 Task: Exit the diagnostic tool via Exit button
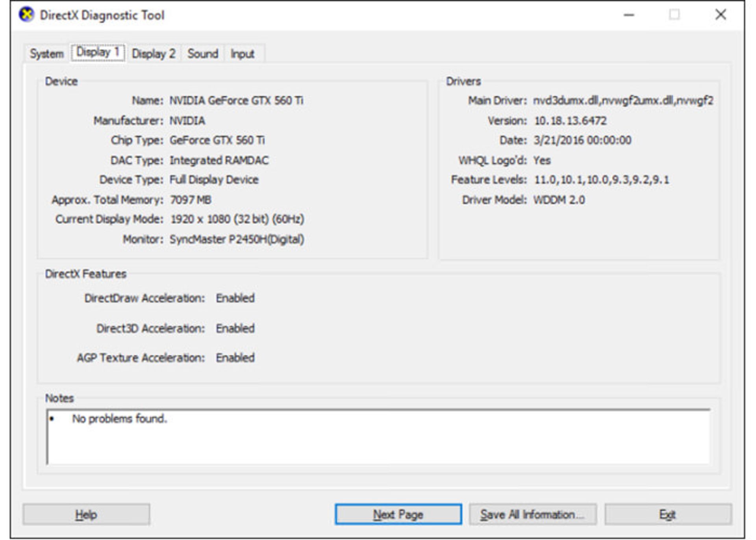668,514
